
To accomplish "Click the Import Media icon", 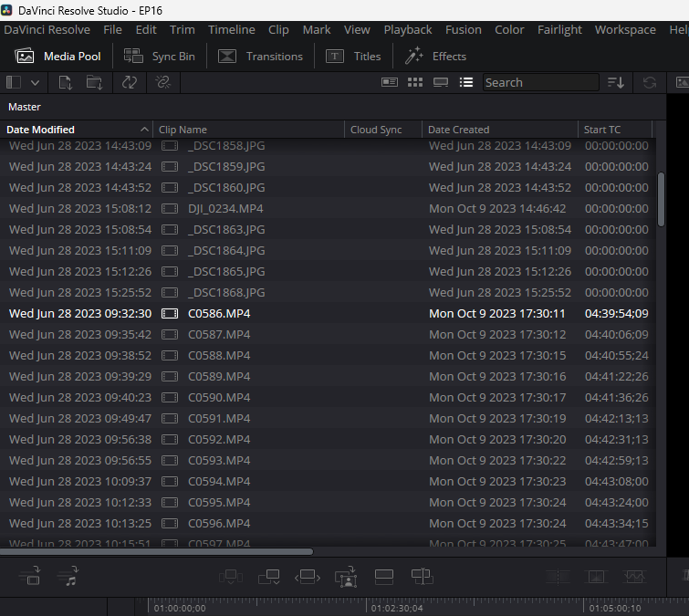I will click(x=66, y=83).
